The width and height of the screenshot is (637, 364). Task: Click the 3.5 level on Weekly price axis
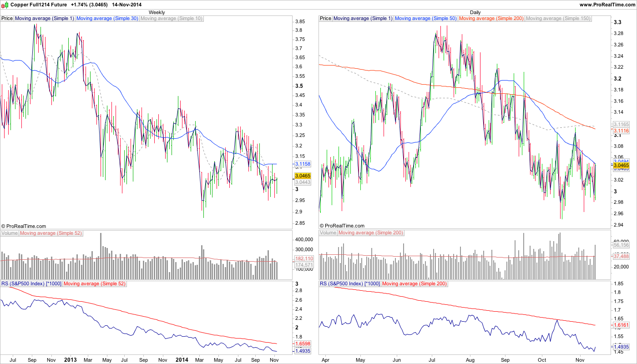[x=299, y=86]
